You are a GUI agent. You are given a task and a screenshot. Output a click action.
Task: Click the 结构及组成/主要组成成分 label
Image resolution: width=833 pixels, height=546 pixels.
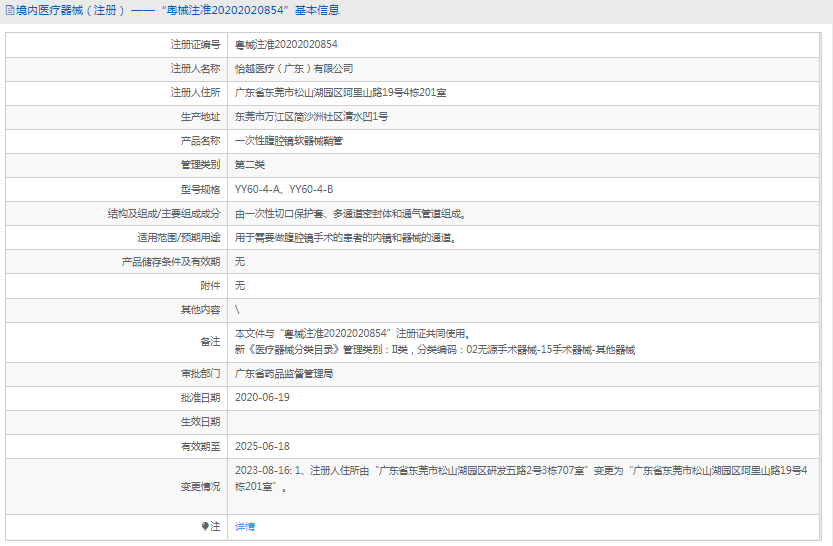pos(164,214)
